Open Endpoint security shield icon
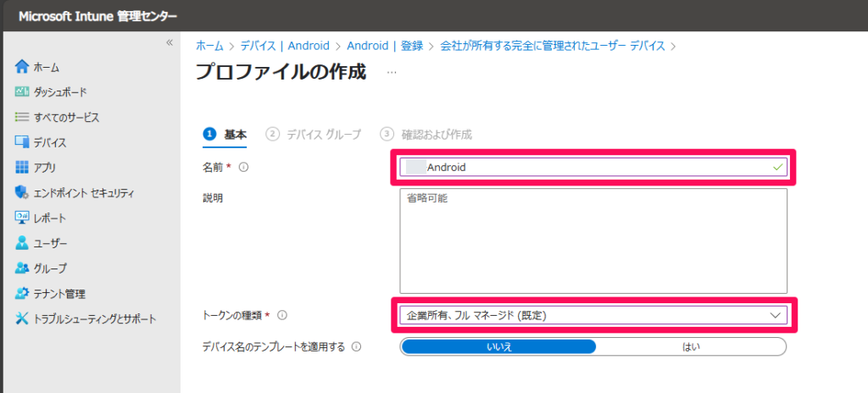This screenshot has width=868, height=393. pos(22,192)
